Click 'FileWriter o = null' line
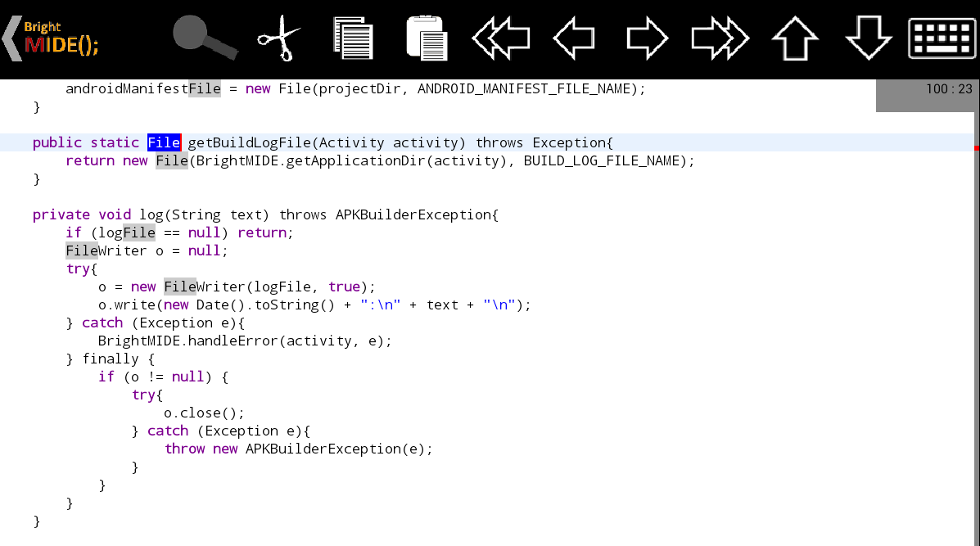980x546 pixels. click(x=147, y=250)
